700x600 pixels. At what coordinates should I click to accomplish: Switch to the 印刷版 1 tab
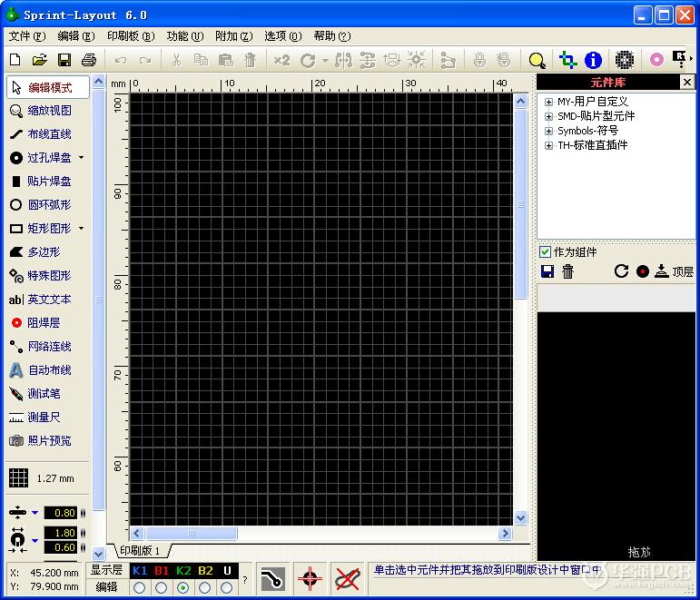click(x=140, y=551)
